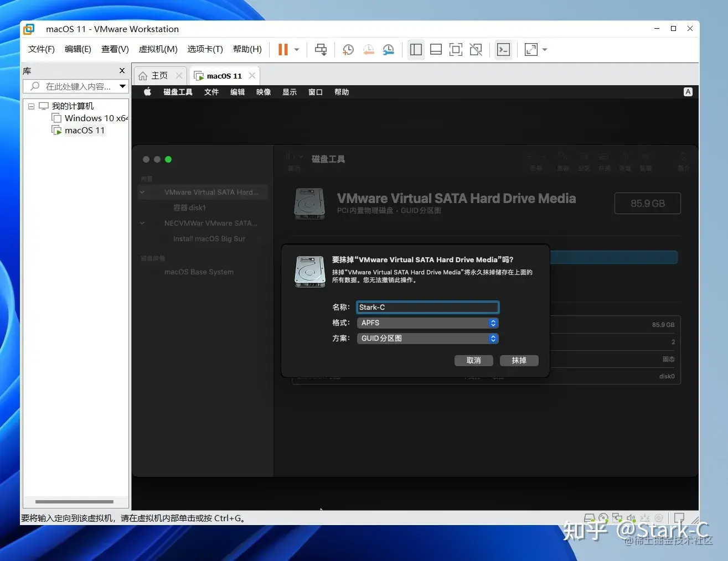This screenshot has height=561, width=728.
Task: Select Windows 10 x64 in the library tree
Action: [x=90, y=118]
